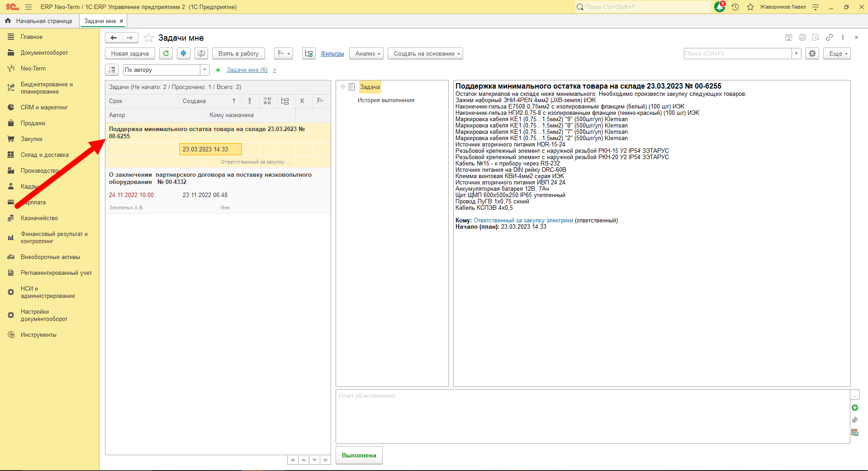Screen dimensions: 868x471
Task: Close the Задачи мне tab
Action: [121, 21]
